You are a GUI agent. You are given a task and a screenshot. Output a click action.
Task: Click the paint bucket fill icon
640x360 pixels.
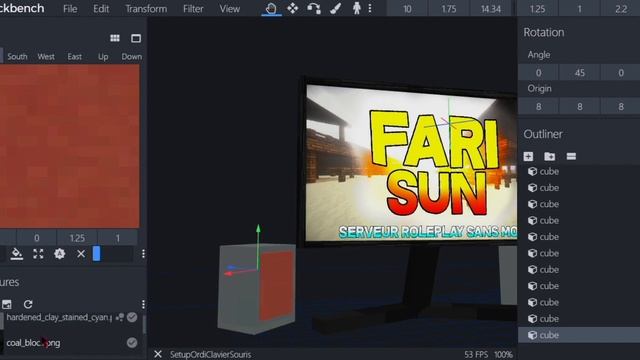(x=17, y=254)
